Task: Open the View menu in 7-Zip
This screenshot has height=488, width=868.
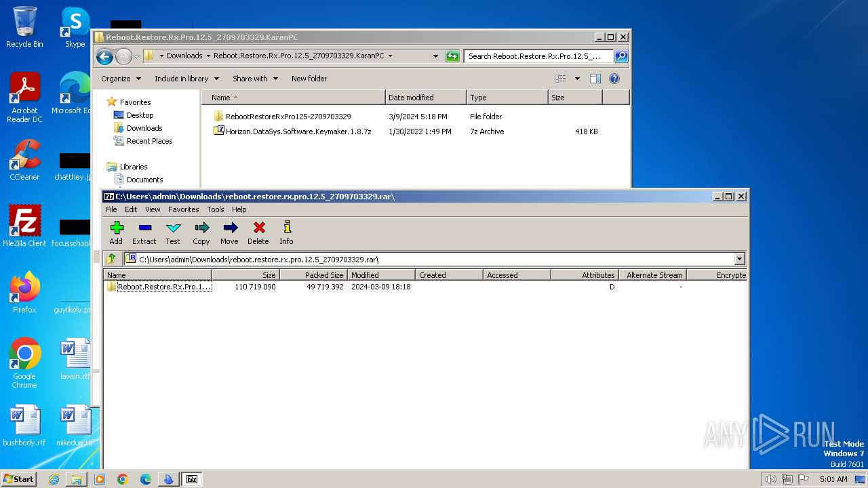Action: [153, 209]
